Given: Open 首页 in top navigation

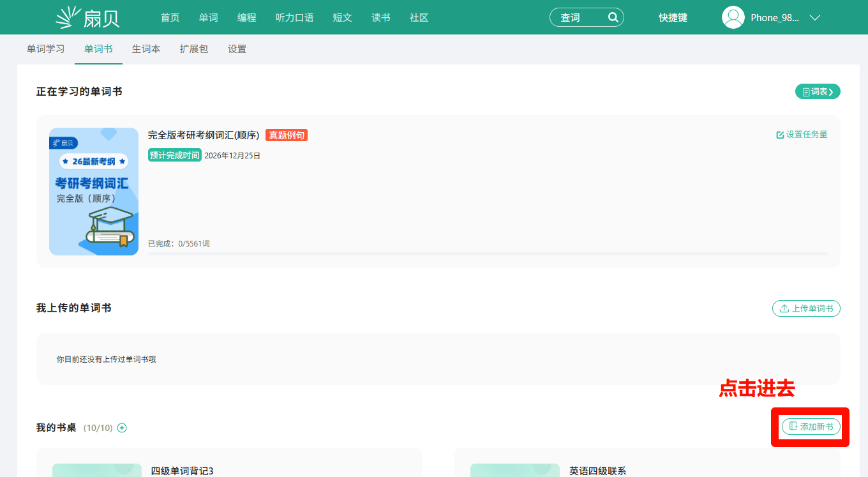Looking at the screenshot, I should click(170, 18).
